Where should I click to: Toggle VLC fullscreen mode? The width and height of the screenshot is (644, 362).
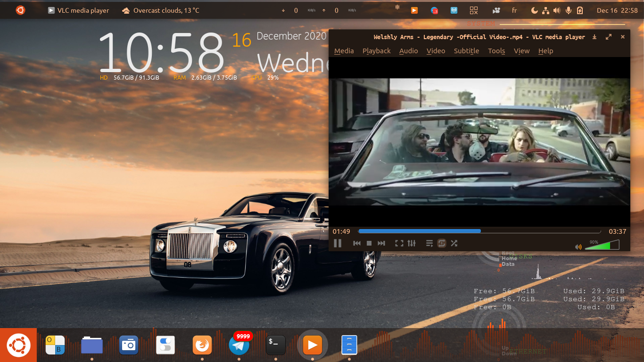coord(399,243)
